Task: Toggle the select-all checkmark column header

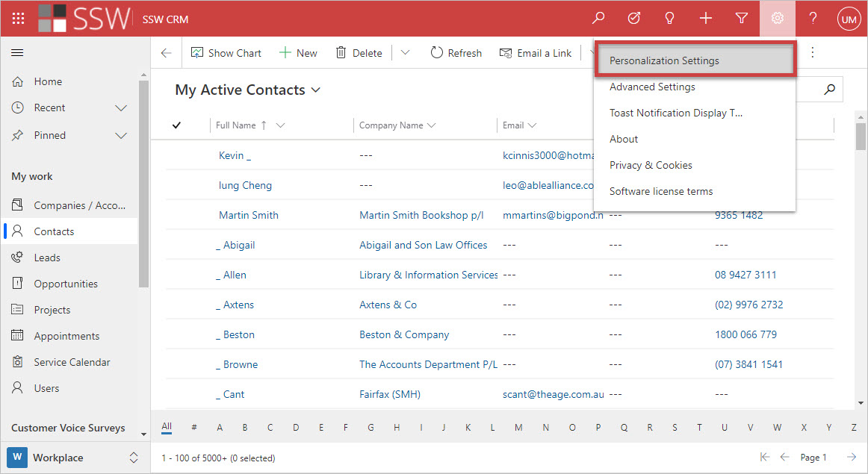Action: point(176,125)
